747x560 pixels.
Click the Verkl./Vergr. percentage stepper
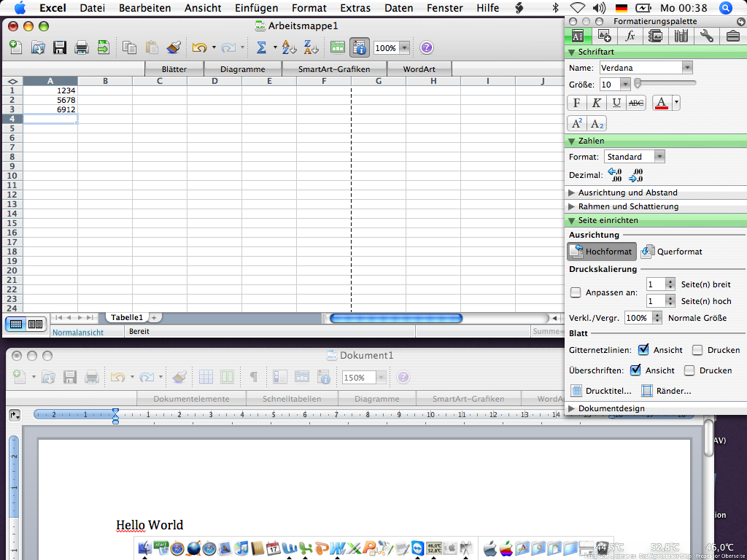(657, 318)
